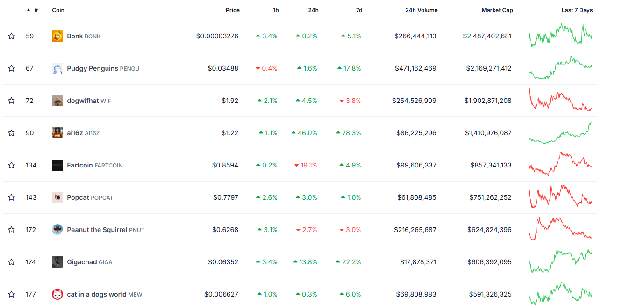The height and width of the screenshot is (305, 644).
Task: Open the Pudgy Penguins PENGU link
Action: (103, 68)
